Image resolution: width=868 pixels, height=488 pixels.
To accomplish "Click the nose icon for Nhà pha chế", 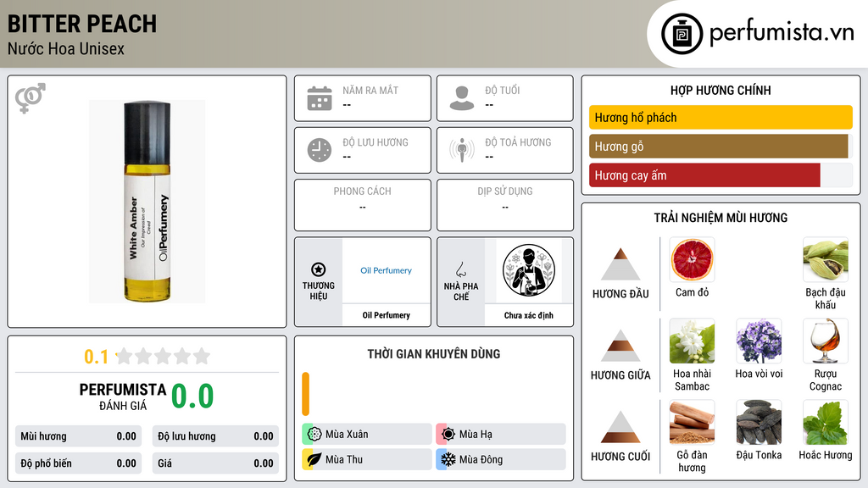I will click(x=460, y=269).
